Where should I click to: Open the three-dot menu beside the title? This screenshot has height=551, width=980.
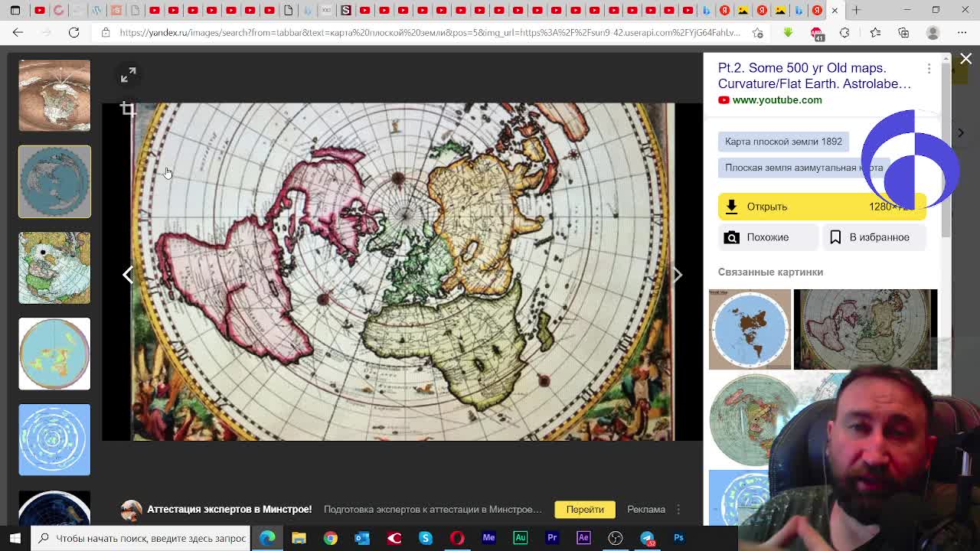(929, 69)
